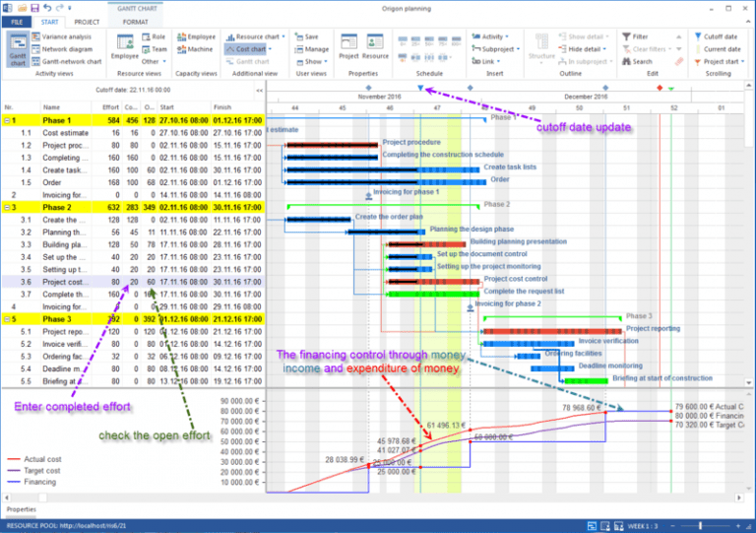Click the Project reporting red bar
This screenshot has width=756, height=533.
(552, 331)
